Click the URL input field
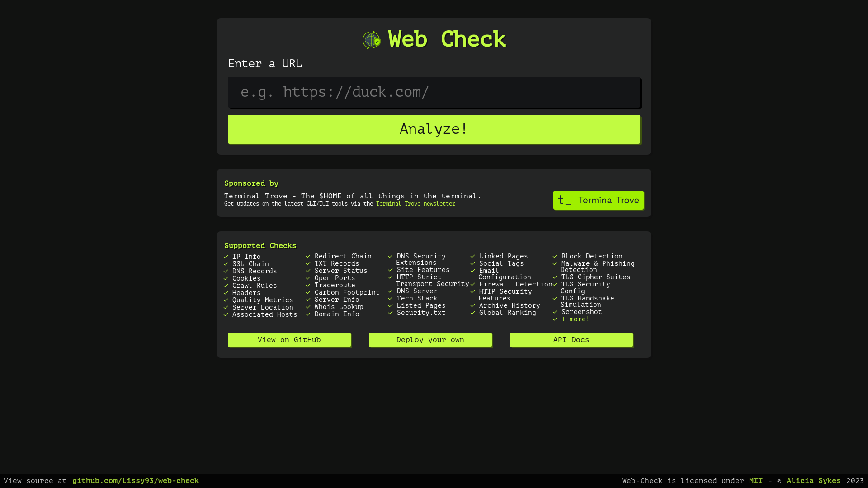 tap(434, 92)
